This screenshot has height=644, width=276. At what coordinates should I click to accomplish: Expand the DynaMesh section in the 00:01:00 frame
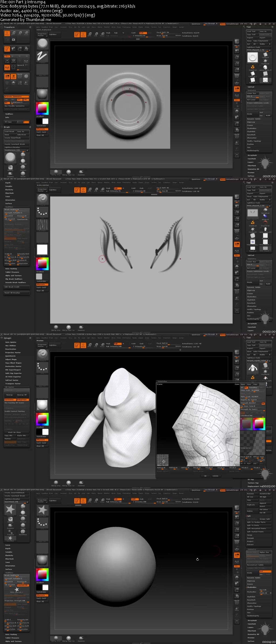[251, 135]
